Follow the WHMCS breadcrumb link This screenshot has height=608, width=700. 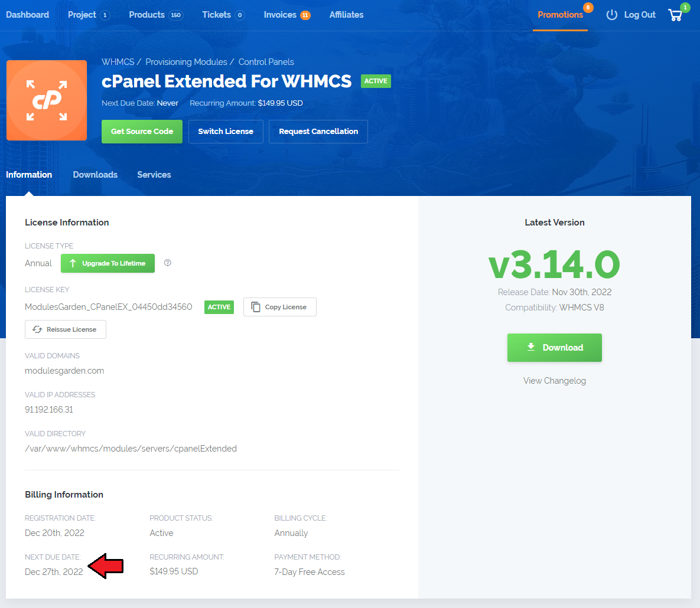click(118, 62)
